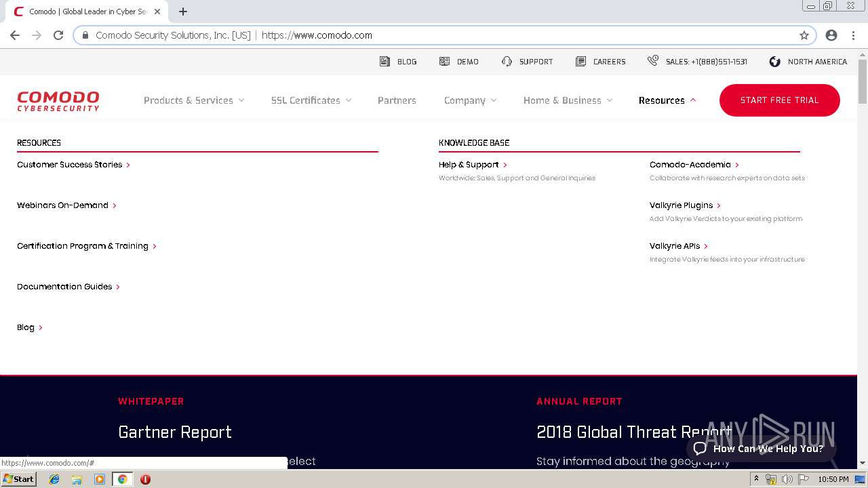This screenshot has width=868, height=488.
Task: Expand the Company dropdown
Action: pos(471,100)
